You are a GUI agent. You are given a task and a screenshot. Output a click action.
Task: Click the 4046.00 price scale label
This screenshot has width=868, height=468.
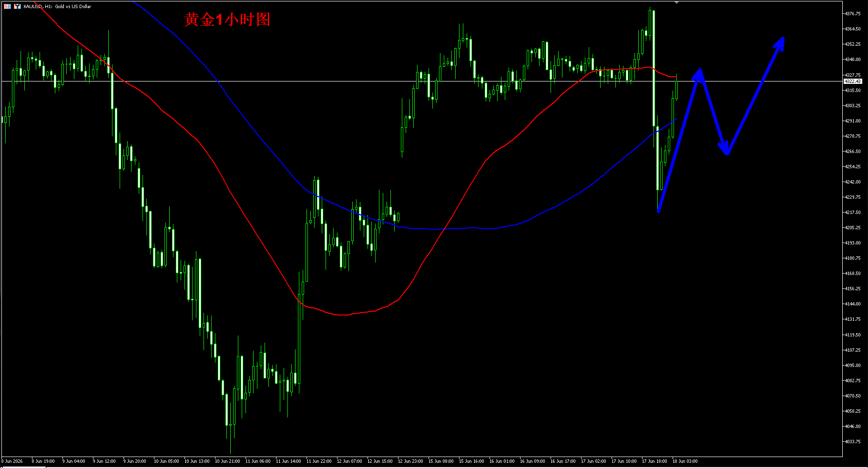(853, 427)
